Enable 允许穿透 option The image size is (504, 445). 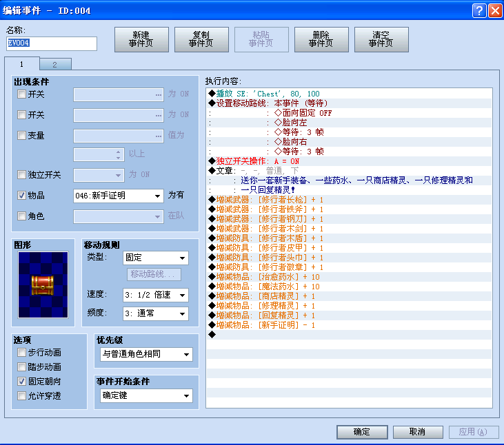pyautogui.click(x=21, y=396)
